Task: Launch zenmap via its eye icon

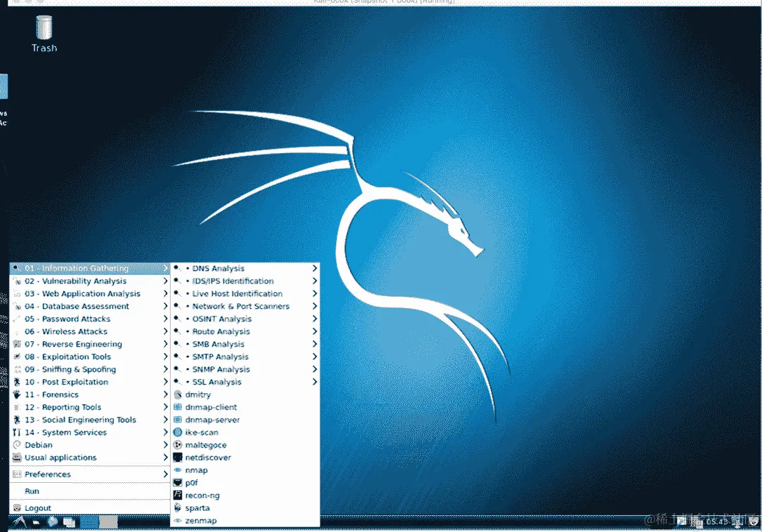Action: pyautogui.click(x=178, y=521)
